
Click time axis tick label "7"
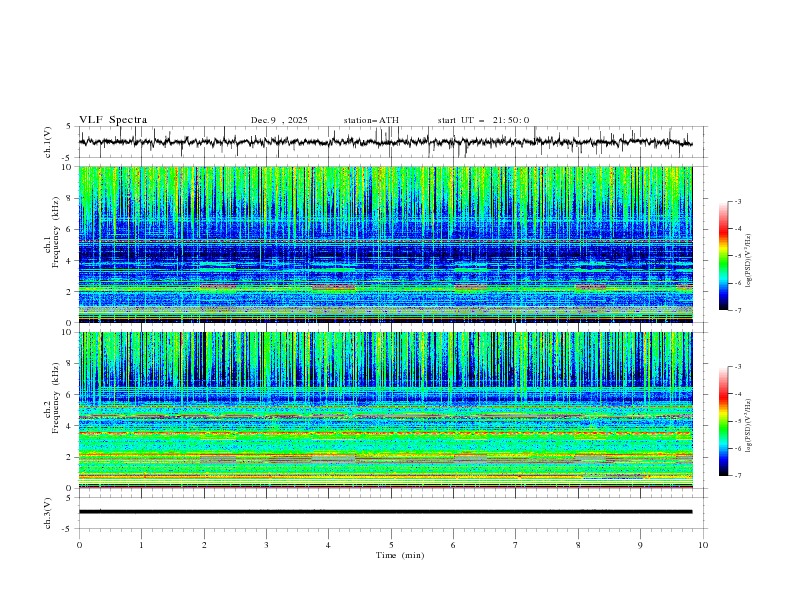pos(516,545)
